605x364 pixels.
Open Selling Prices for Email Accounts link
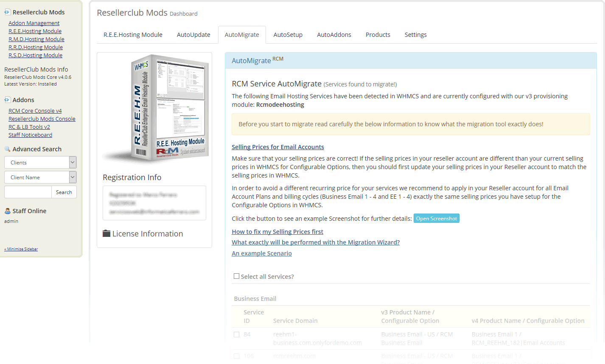(x=278, y=147)
